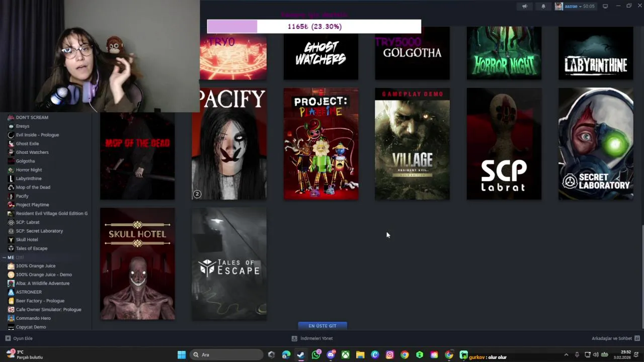Click the Pacify sidebar game icon
Screen dimensions: 644x362
(11, 196)
